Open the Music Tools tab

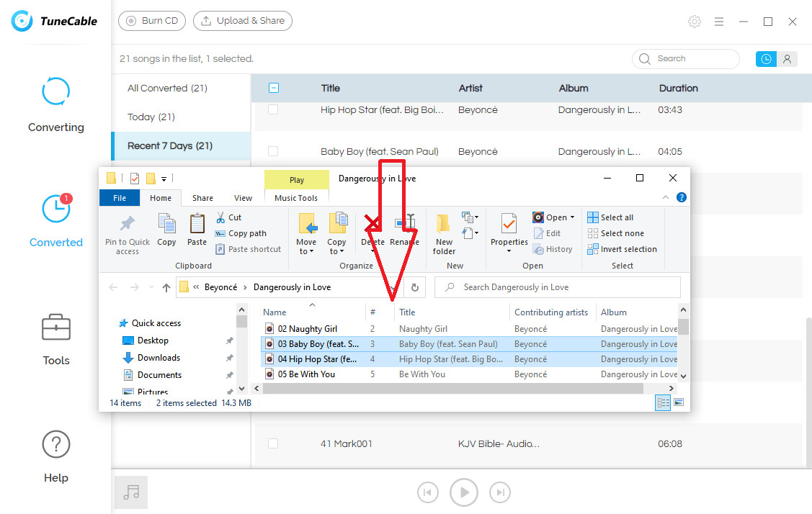click(296, 198)
